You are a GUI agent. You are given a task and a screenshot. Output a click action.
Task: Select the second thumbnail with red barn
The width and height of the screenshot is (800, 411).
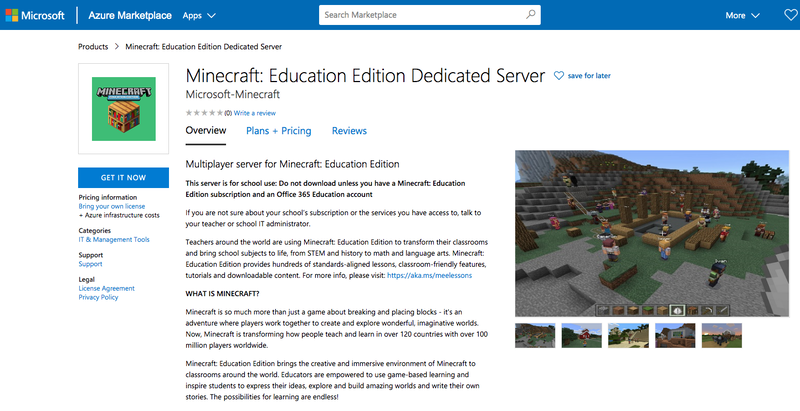click(x=582, y=336)
